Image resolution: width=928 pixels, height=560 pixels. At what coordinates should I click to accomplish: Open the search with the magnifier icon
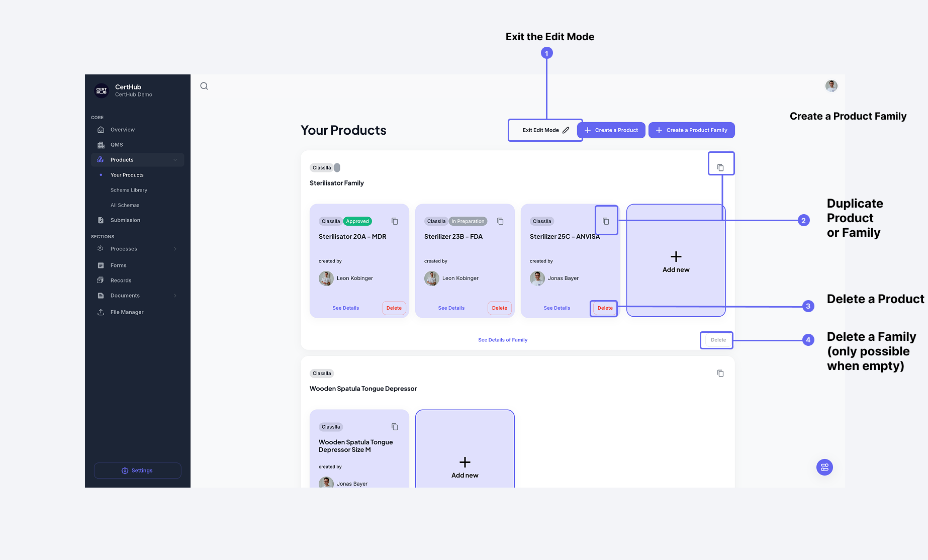(x=204, y=86)
